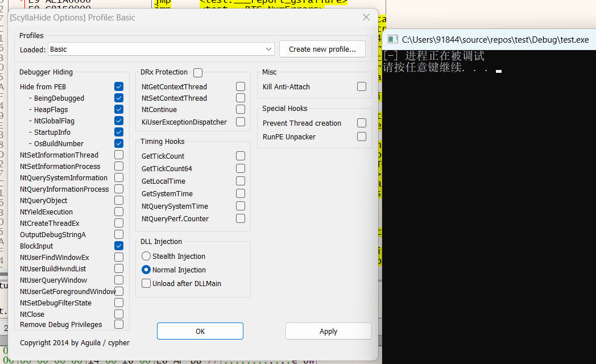Screen dimensions: 596x364
Task: Uncheck OsBuildNumber checkbox
Action: point(119,144)
